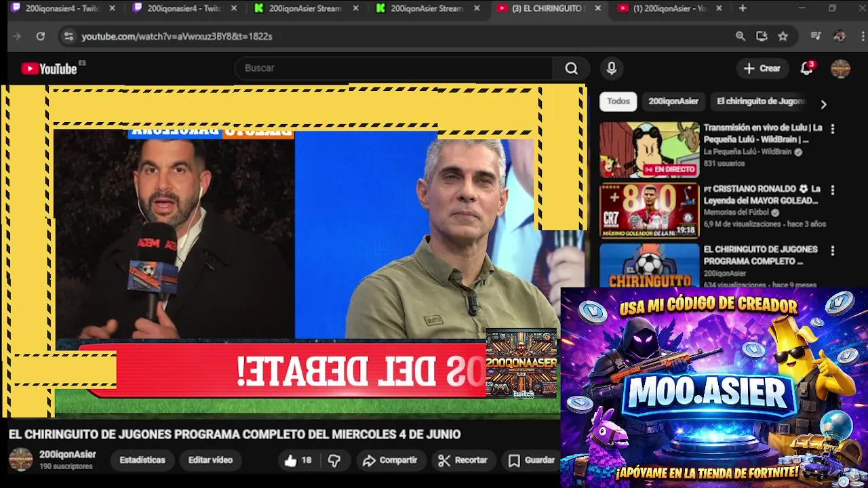Click the install app icon in address bar

[x=762, y=37]
